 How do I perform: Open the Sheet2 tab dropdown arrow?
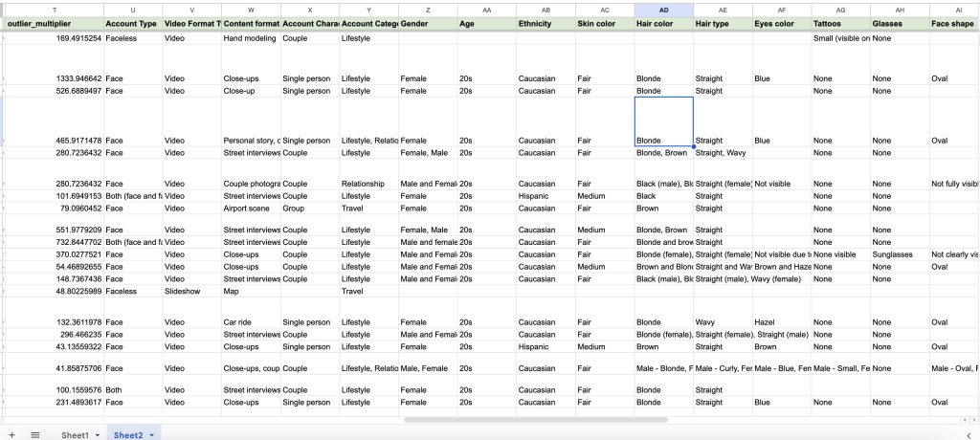151,435
